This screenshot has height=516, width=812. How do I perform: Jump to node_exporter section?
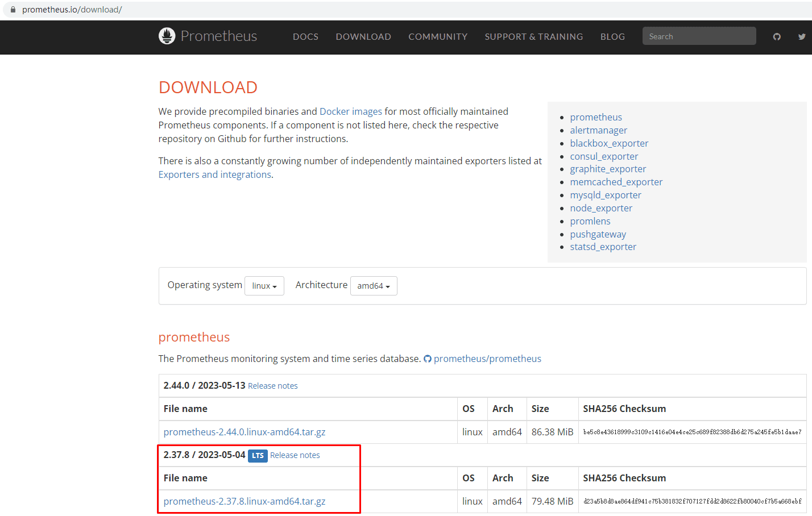(x=601, y=208)
